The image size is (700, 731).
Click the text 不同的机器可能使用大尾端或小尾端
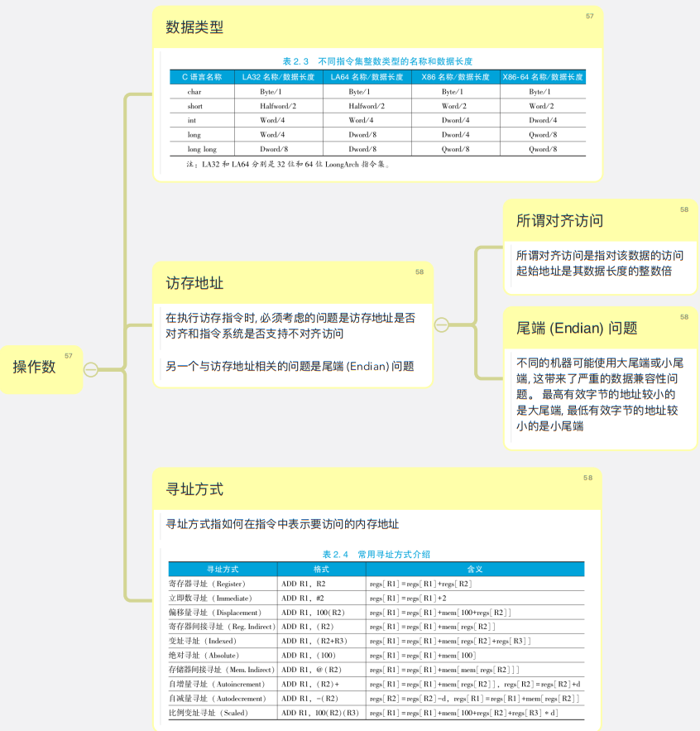[600, 394]
